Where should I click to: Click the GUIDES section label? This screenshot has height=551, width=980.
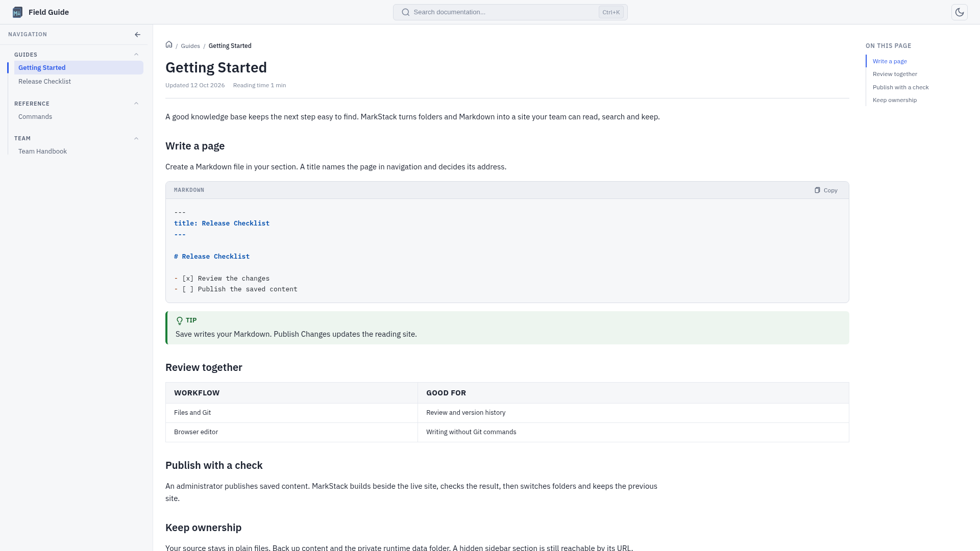(x=26, y=55)
